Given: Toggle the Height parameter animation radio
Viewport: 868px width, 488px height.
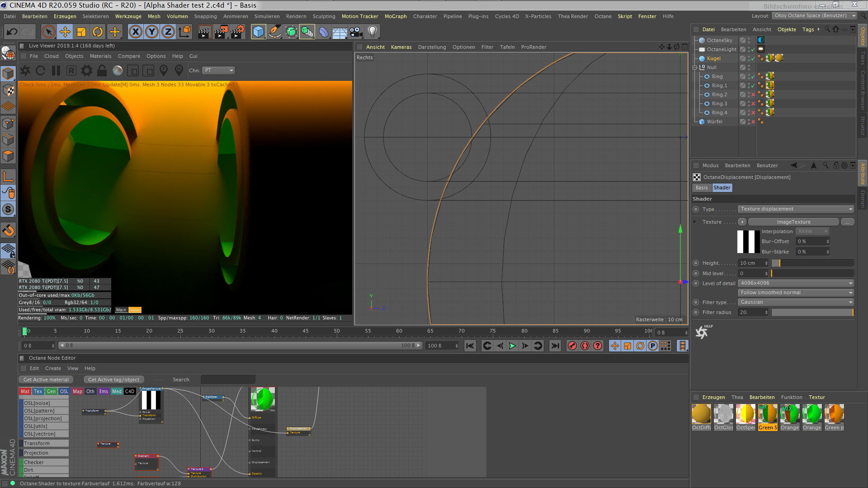Looking at the screenshot, I should coord(696,263).
